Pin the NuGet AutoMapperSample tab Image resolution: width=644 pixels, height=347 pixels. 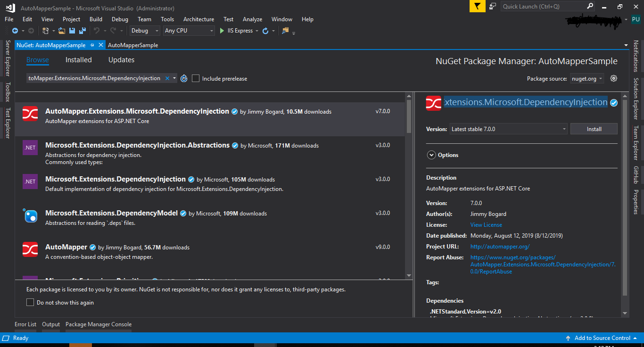click(x=92, y=45)
